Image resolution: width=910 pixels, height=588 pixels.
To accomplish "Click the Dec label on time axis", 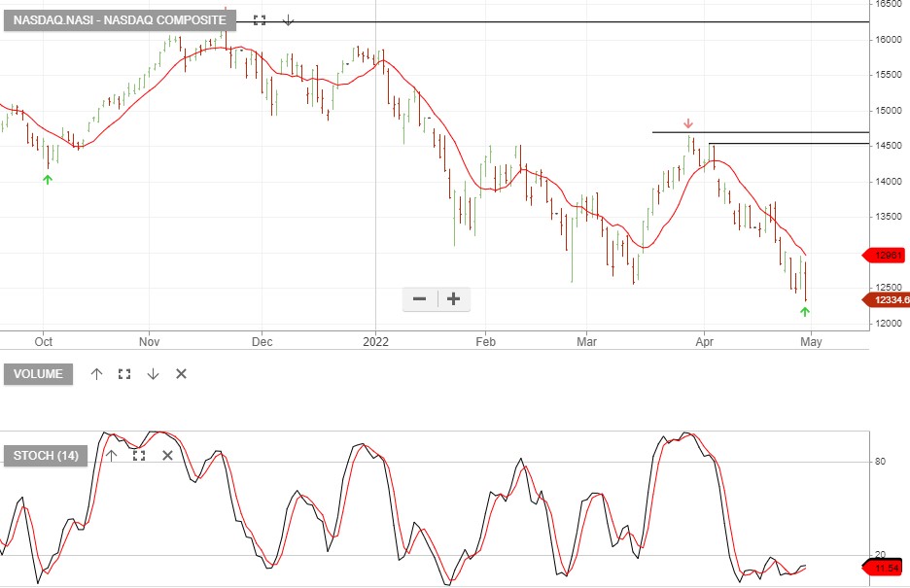I will pos(262,342).
